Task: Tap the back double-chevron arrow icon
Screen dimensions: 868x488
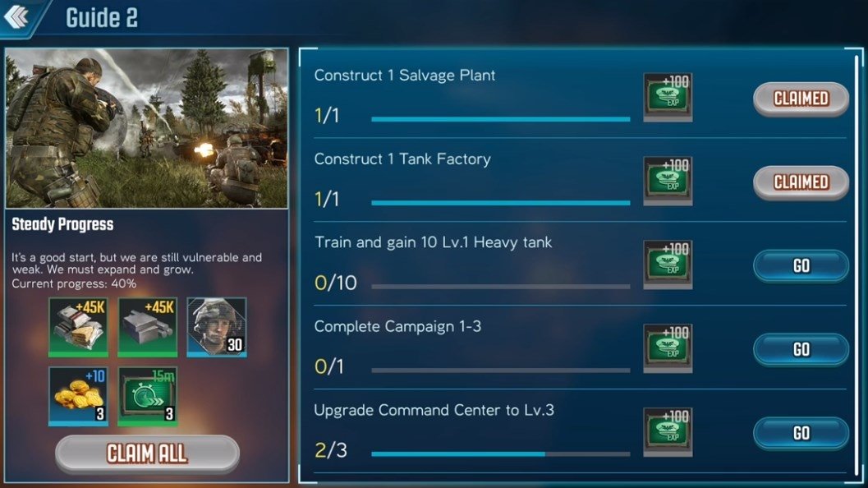Action: click(x=16, y=16)
